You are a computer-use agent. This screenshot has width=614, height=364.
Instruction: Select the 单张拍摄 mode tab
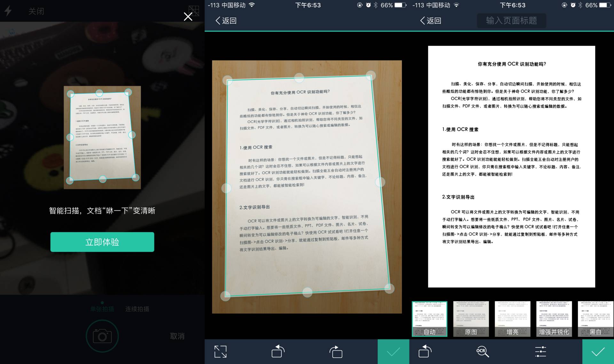102,309
